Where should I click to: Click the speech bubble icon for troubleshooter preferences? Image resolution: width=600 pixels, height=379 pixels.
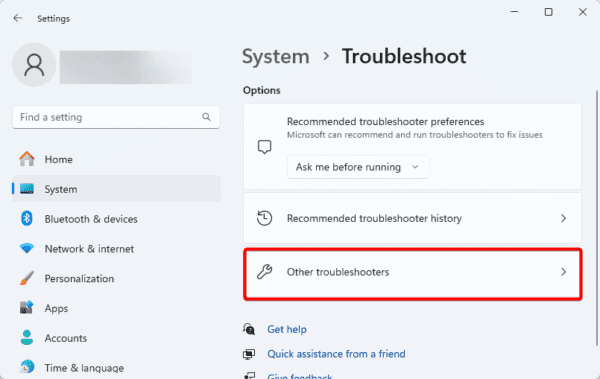(264, 147)
